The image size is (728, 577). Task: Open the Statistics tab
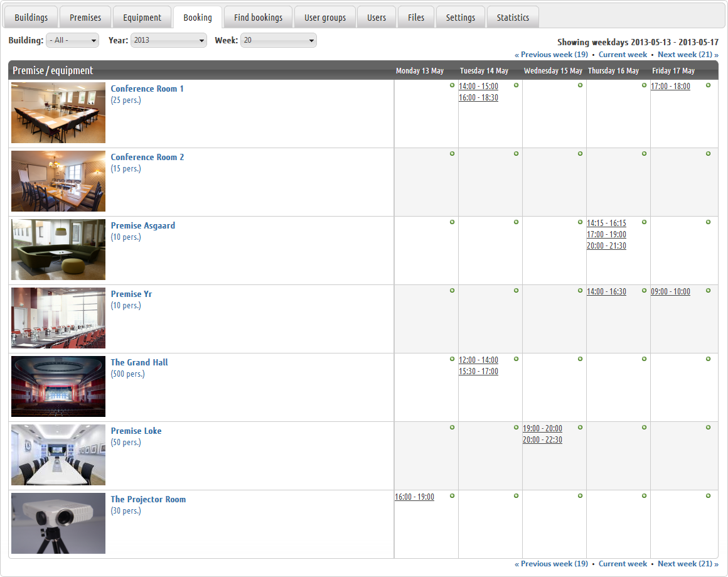(x=513, y=17)
